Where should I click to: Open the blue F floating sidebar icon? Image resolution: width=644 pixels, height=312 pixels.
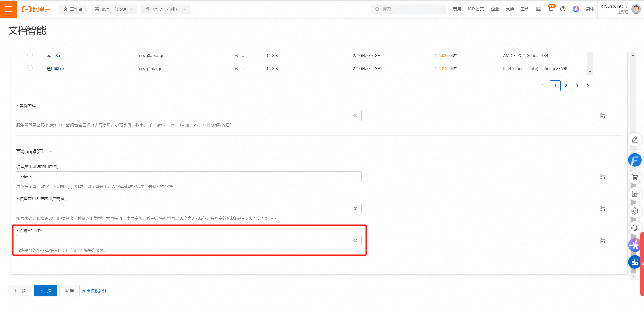pos(635,160)
